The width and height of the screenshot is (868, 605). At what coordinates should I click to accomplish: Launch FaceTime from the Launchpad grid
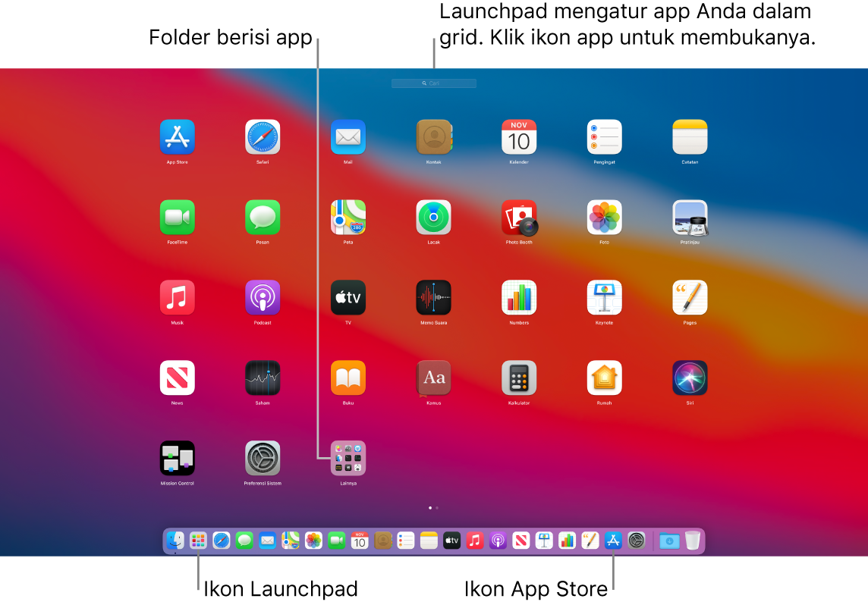pos(177,218)
